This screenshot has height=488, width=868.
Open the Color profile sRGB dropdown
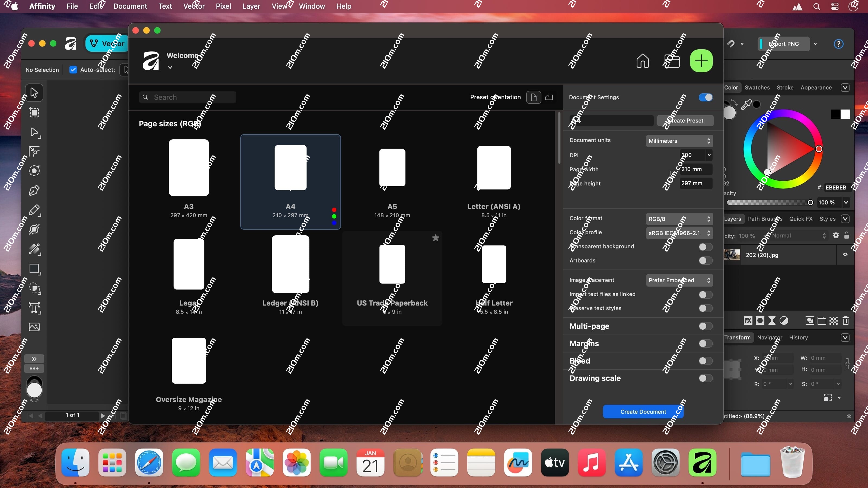point(679,233)
